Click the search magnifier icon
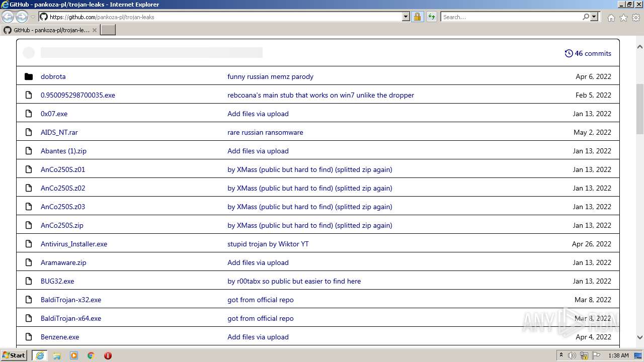644x362 pixels. (586, 17)
